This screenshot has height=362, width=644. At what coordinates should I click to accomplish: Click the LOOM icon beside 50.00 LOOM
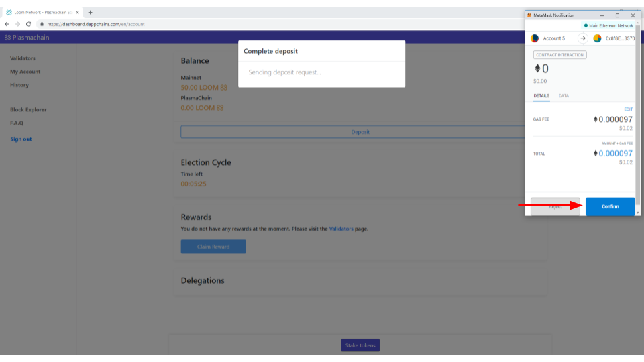pyautogui.click(x=223, y=87)
